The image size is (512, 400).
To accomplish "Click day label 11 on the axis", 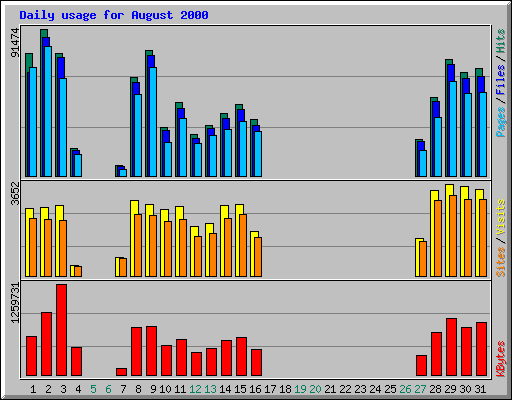I will (180, 389).
